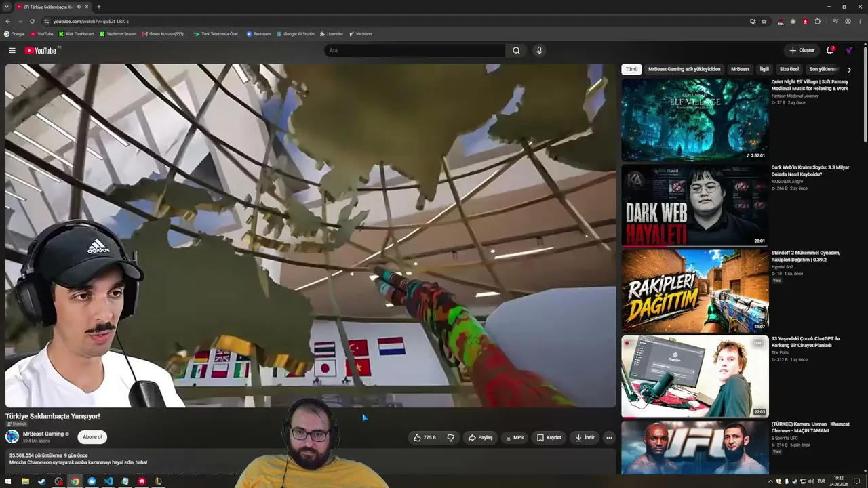Click the TUR keyboard language indicator

[821, 481]
